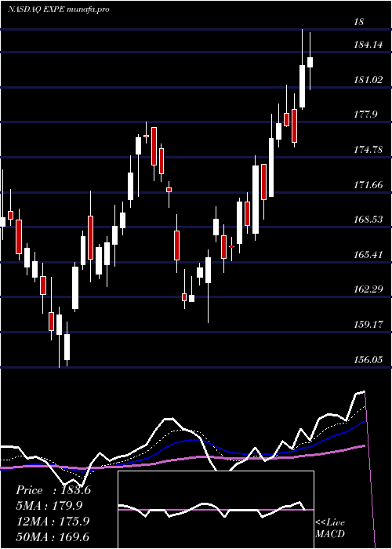This screenshot has height=549, width=392.
Task: Select the 159.17 price axis label
Action: pos(368,325)
